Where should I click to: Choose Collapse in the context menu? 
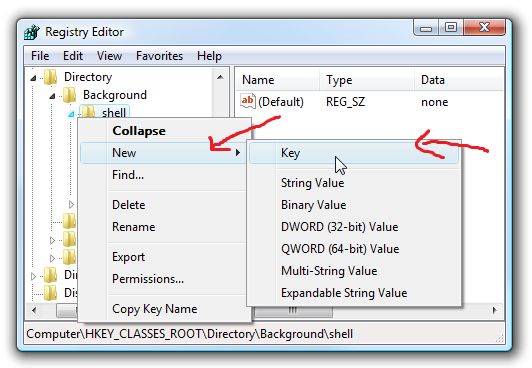[165, 131]
